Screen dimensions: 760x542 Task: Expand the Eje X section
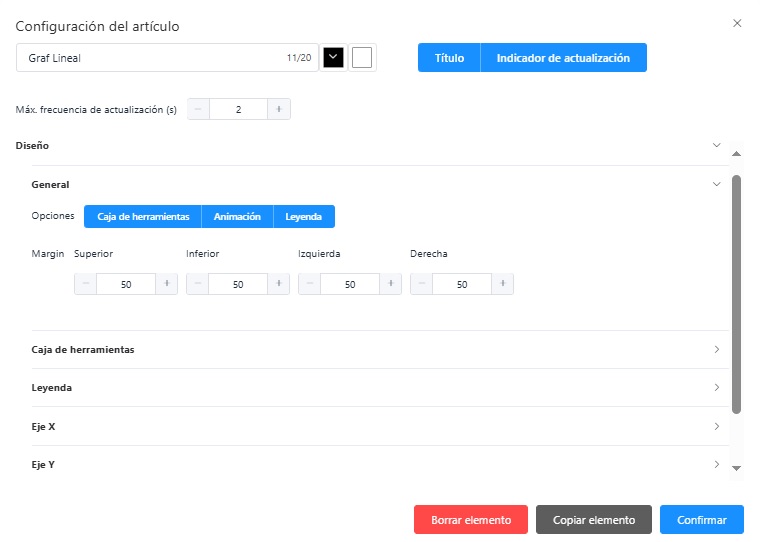pos(716,426)
